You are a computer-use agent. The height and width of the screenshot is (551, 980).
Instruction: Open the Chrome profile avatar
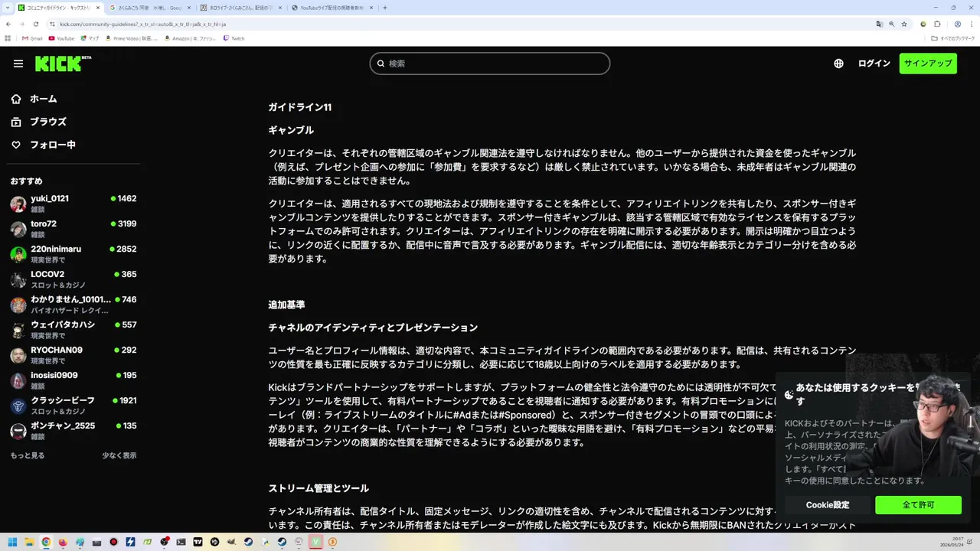[958, 24]
